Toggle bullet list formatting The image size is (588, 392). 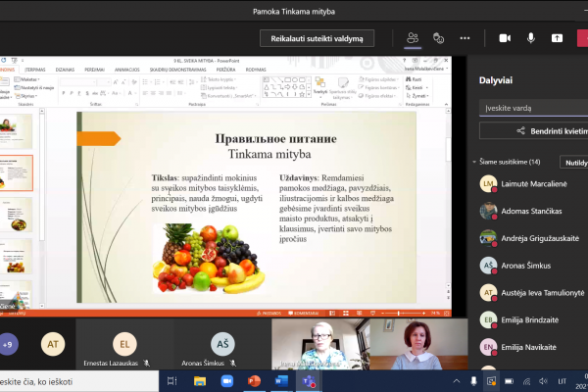pyautogui.click(x=147, y=82)
